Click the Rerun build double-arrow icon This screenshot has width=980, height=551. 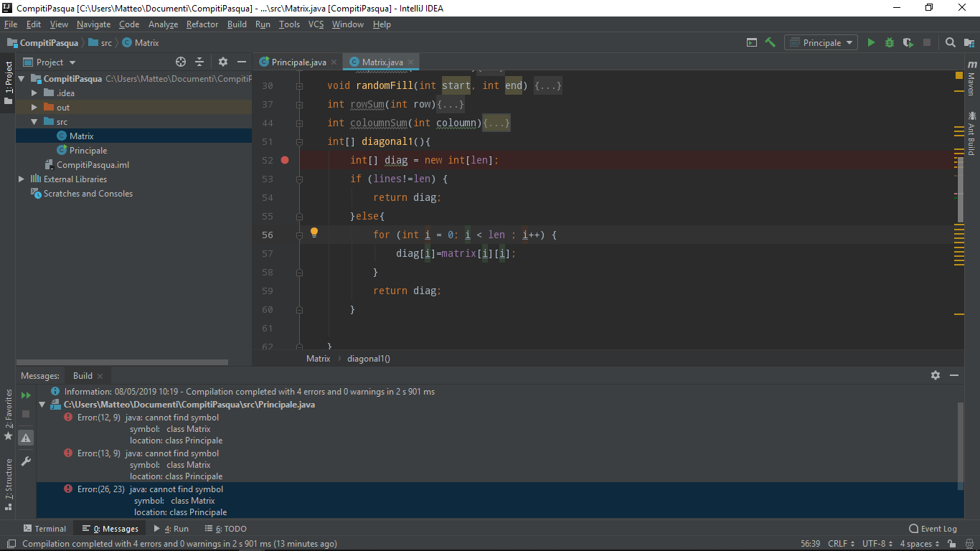click(26, 395)
